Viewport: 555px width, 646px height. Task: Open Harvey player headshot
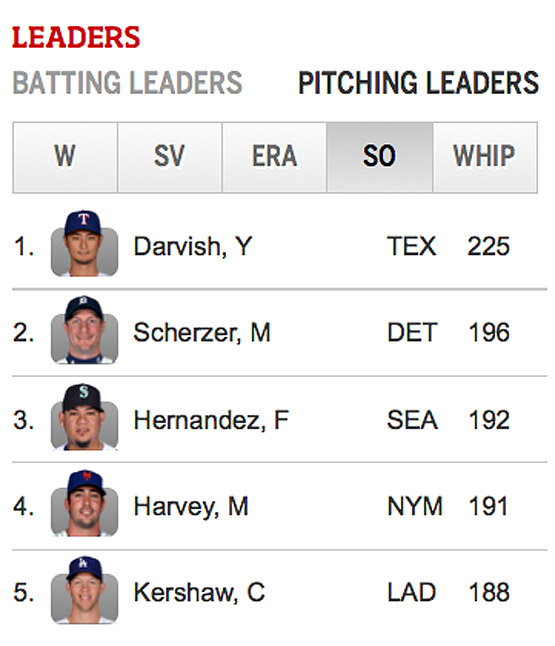pos(84,503)
